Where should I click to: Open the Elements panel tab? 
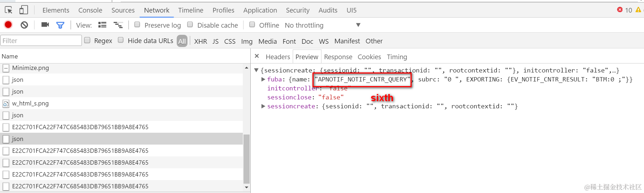(x=56, y=10)
